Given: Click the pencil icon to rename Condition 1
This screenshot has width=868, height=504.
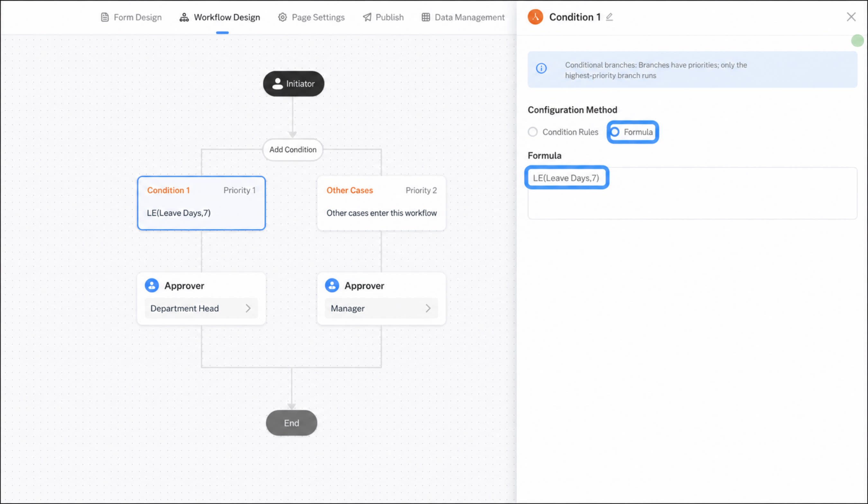Looking at the screenshot, I should [609, 17].
